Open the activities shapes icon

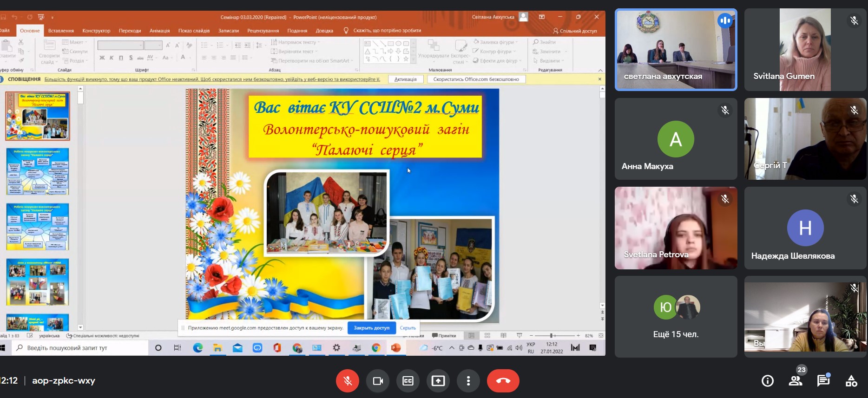point(851,381)
